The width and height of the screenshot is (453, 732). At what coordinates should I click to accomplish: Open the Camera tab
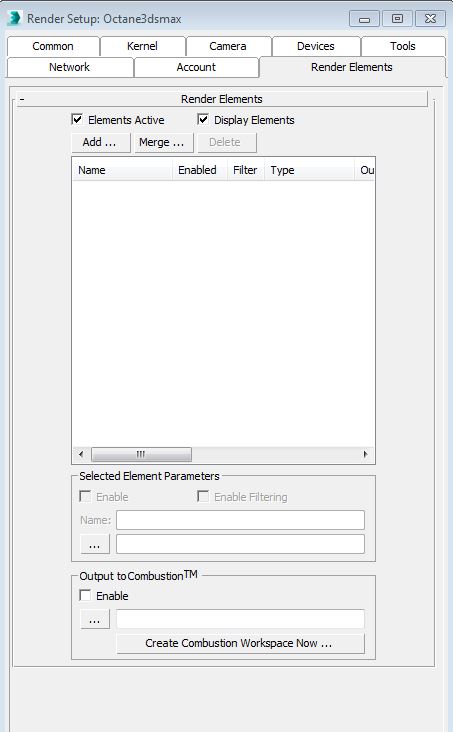pos(228,46)
